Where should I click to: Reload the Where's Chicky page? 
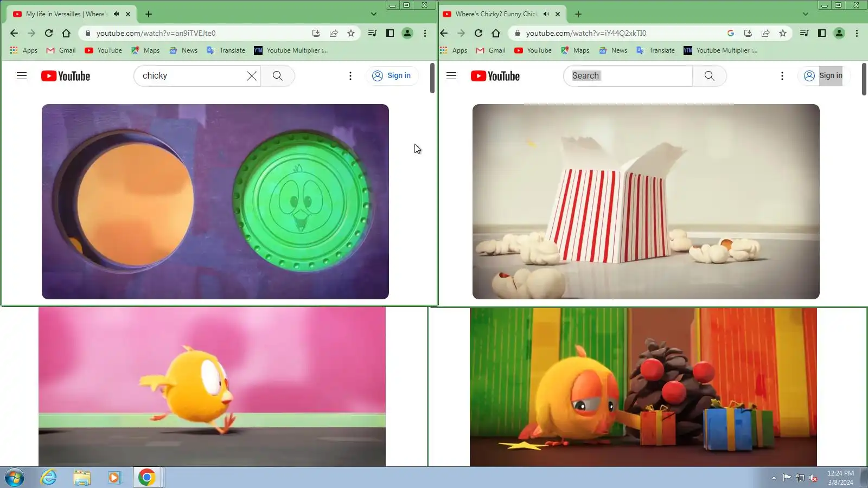(478, 33)
